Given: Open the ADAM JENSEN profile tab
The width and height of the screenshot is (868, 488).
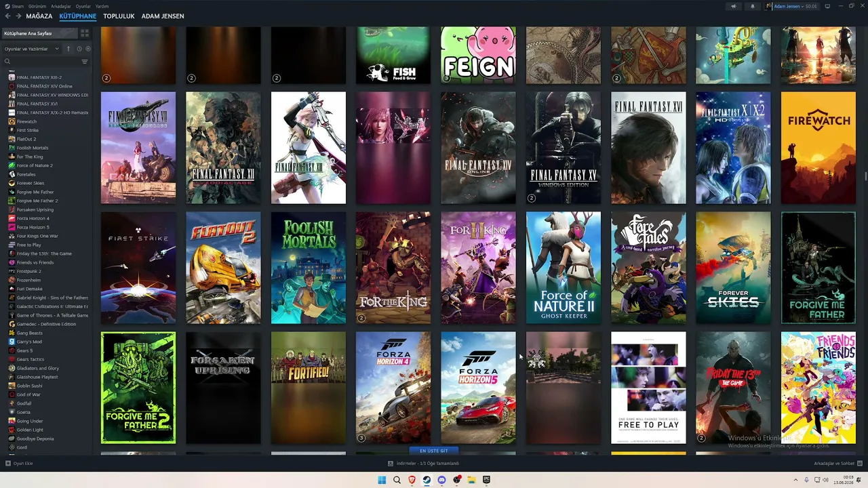Looking at the screenshot, I should coord(163,16).
